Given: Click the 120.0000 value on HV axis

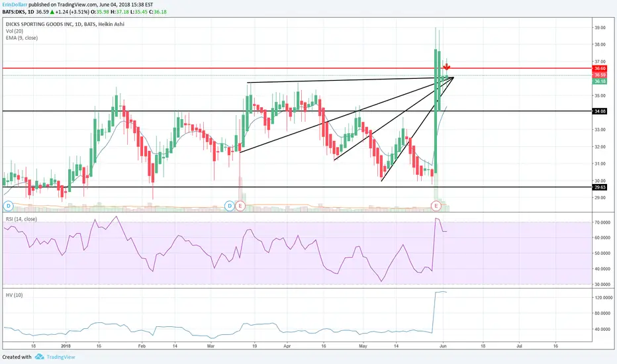Looking at the screenshot, I should 603,298.
